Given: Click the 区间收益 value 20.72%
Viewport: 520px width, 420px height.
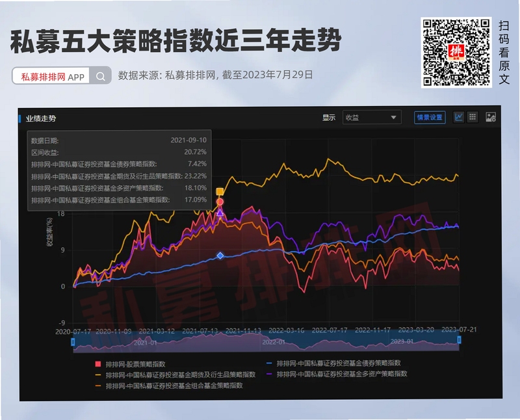Looking at the screenshot, I should click(196, 152).
